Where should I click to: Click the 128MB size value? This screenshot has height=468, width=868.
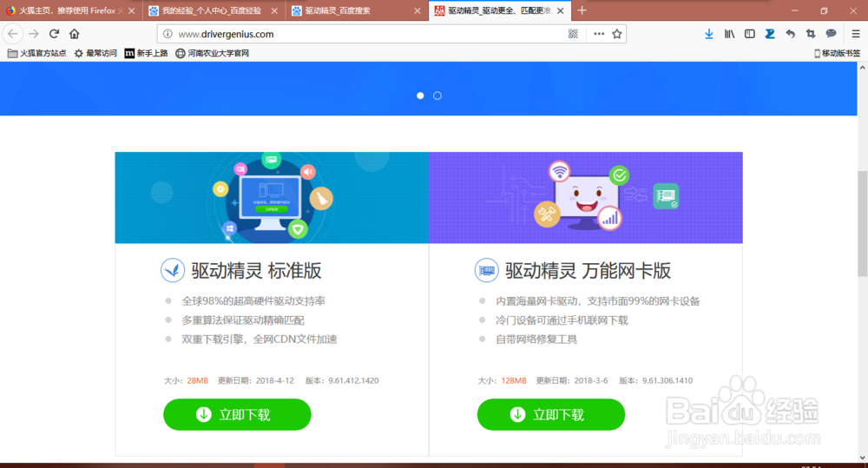(x=514, y=380)
